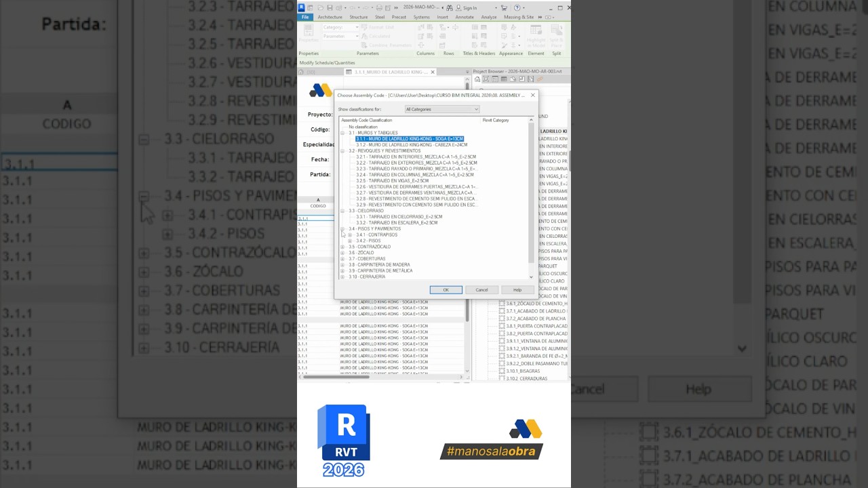
Task: Open the File menu tab
Action: 305,17
